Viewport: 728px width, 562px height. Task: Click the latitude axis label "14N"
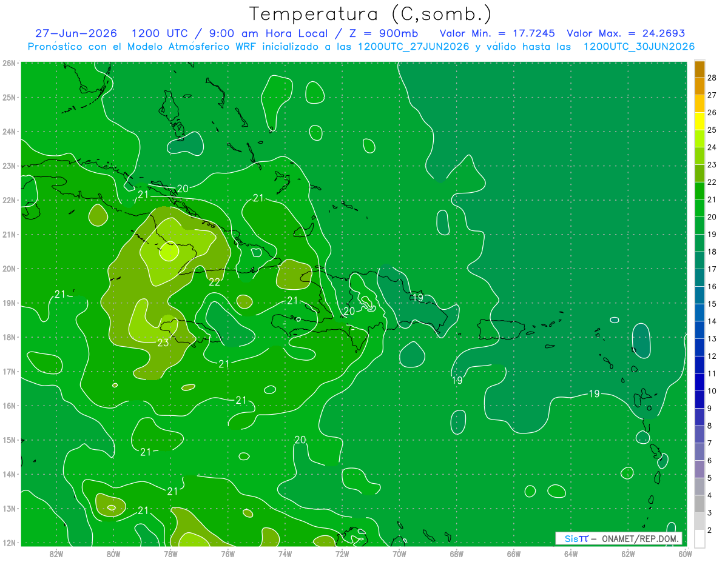tap(10, 474)
